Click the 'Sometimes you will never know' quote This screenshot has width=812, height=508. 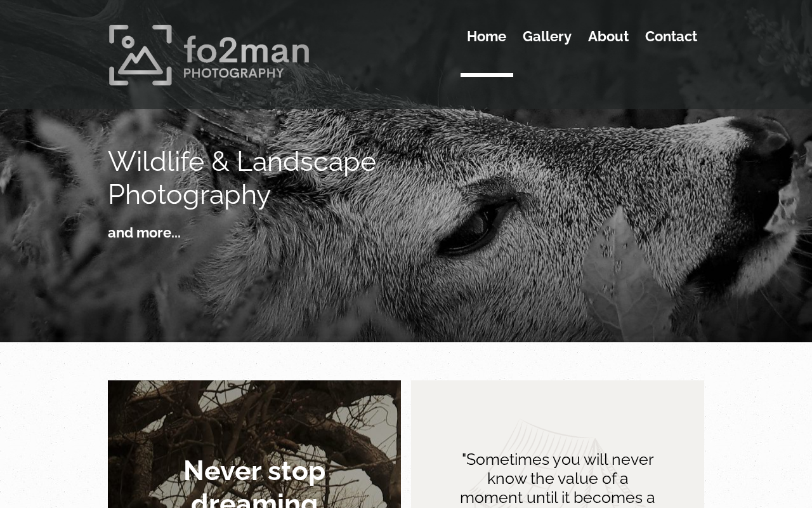pos(558,478)
